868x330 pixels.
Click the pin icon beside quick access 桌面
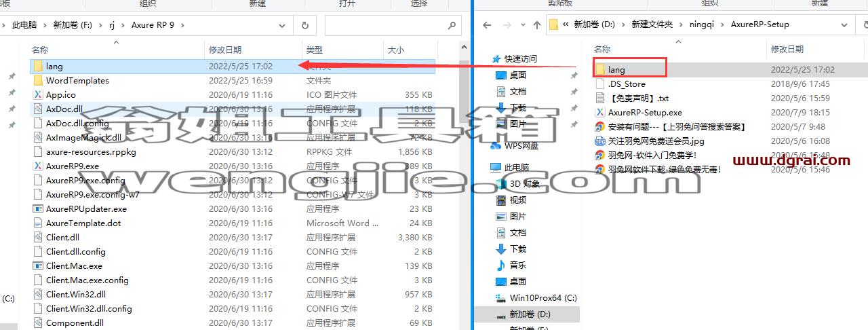coord(574,75)
